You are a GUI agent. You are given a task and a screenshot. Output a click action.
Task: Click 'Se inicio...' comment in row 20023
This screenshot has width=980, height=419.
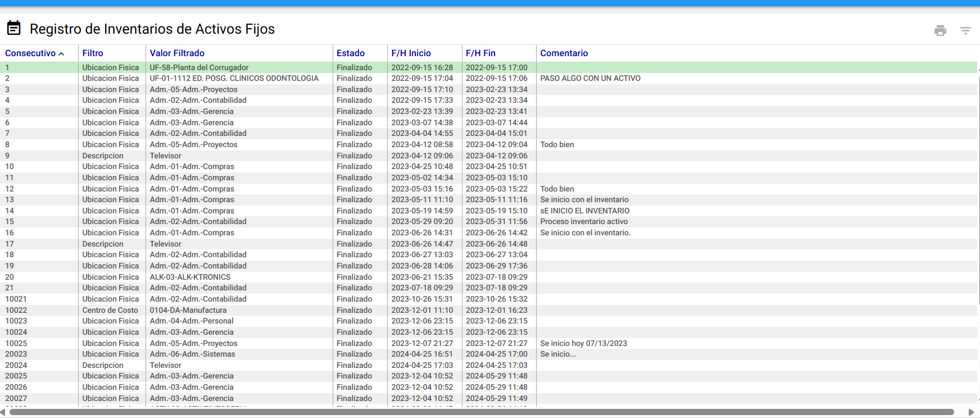point(558,354)
